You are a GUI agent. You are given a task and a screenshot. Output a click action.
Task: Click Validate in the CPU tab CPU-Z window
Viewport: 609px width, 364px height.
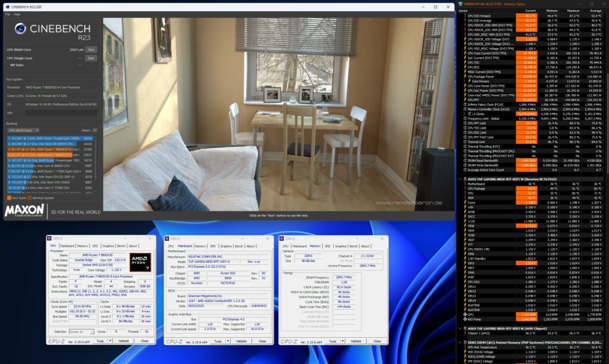(x=124, y=341)
